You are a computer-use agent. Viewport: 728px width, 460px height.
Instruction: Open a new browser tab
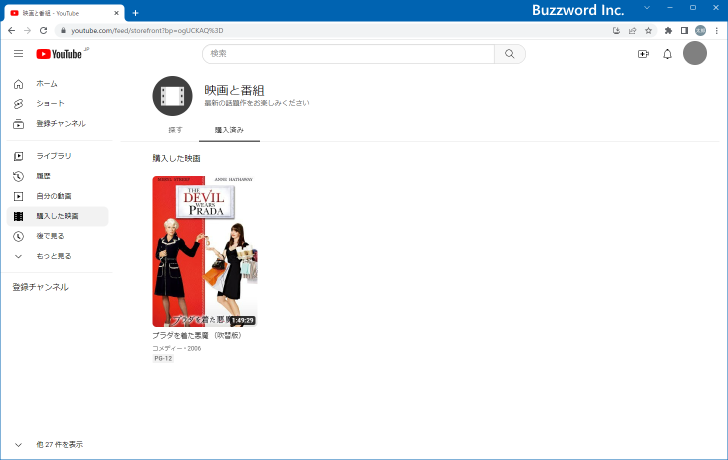click(x=136, y=13)
